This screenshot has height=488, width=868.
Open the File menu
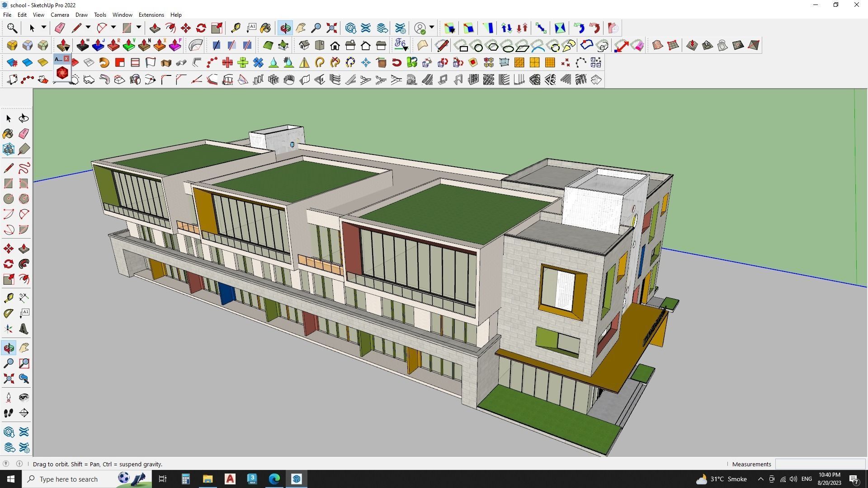click(x=7, y=15)
